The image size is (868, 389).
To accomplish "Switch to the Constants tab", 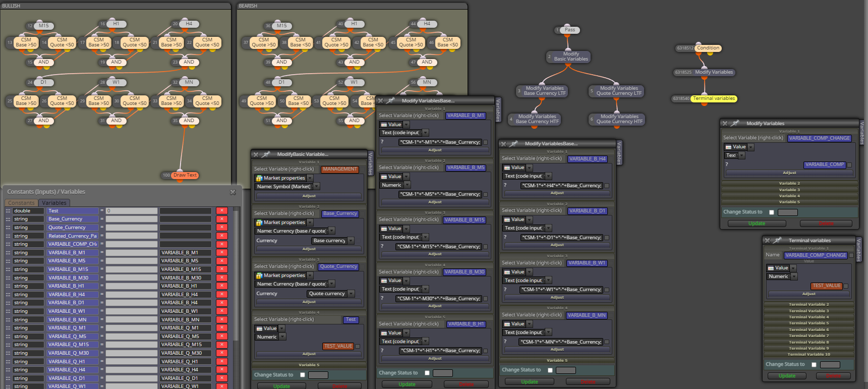I will [x=21, y=203].
